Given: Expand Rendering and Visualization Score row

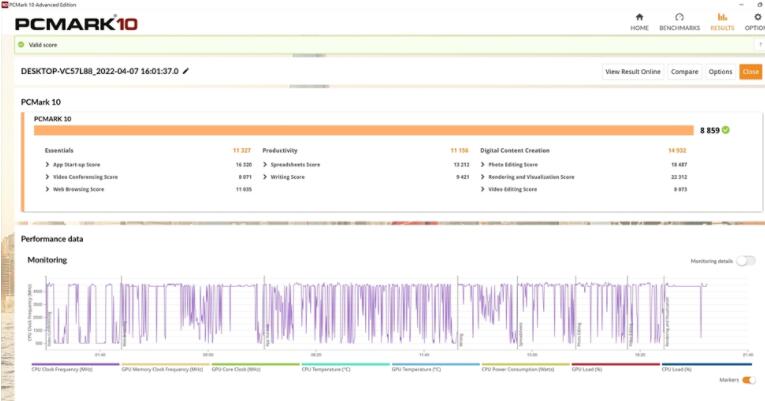Looking at the screenshot, I should click(x=483, y=177).
